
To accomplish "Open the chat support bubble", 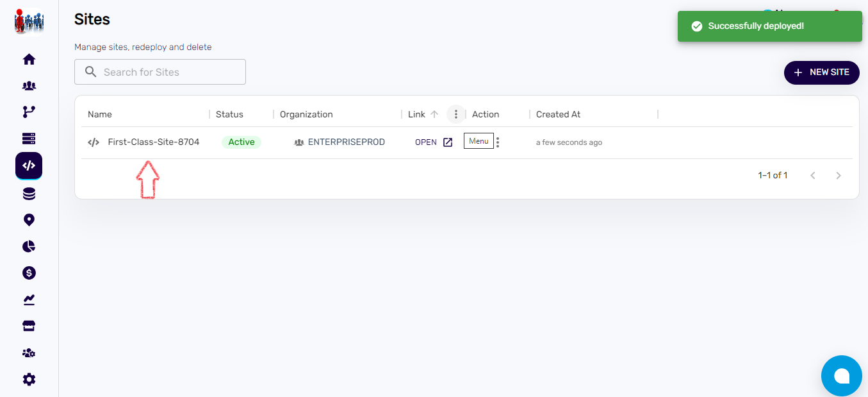I will (x=841, y=376).
